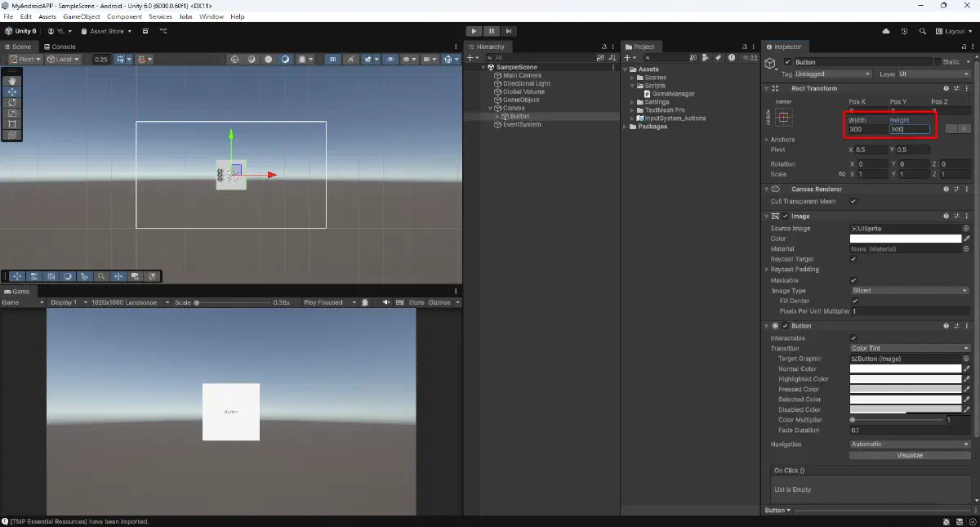This screenshot has height=527, width=980.
Task: Open the Transition dropdown set to Color Tint
Action: (x=909, y=348)
